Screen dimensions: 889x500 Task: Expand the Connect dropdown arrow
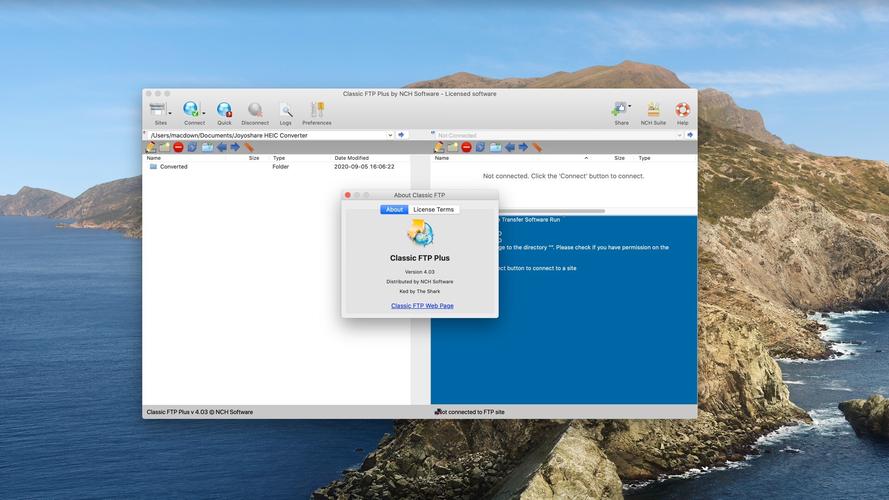[204, 113]
